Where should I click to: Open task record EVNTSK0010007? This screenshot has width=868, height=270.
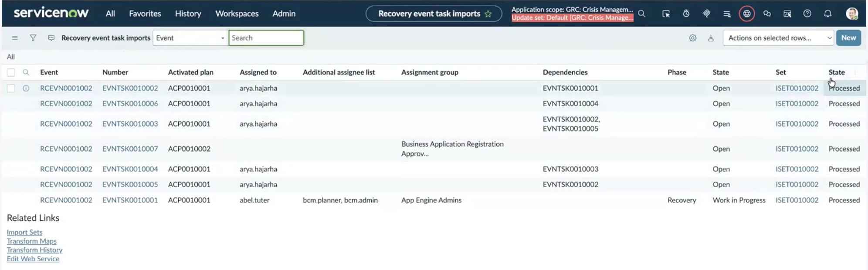pos(130,149)
